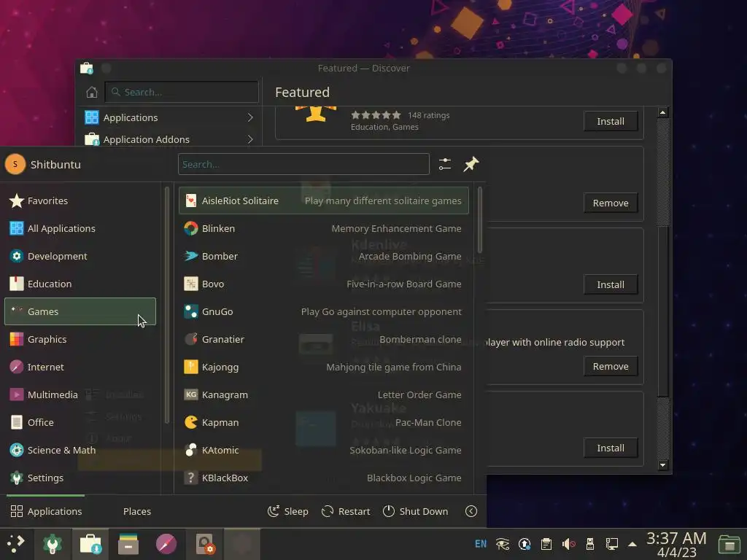This screenshot has width=747, height=560.
Task: Open Bovo five-in-a-row game
Action: (323, 284)
